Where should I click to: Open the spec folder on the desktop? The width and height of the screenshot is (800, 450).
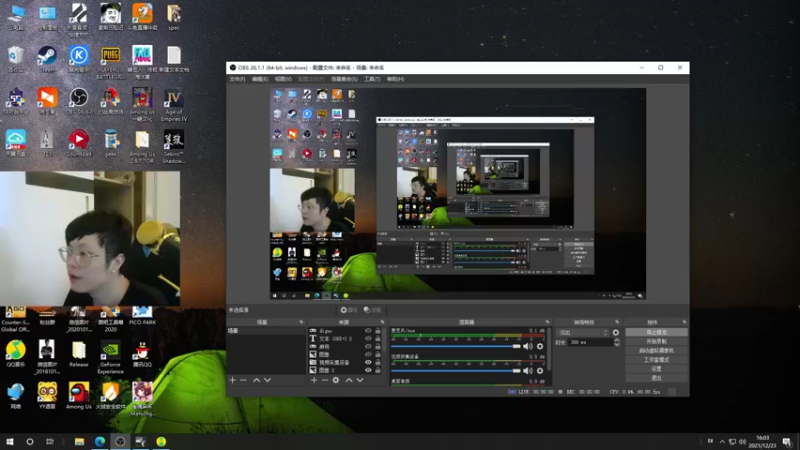pos(174,17)
